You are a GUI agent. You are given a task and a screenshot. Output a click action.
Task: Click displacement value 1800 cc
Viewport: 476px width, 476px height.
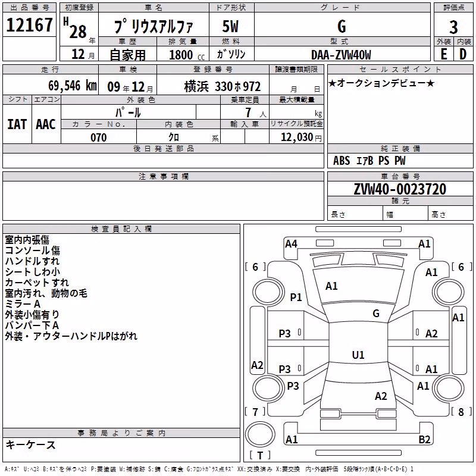pyautogui.click(x=187, y=55)
